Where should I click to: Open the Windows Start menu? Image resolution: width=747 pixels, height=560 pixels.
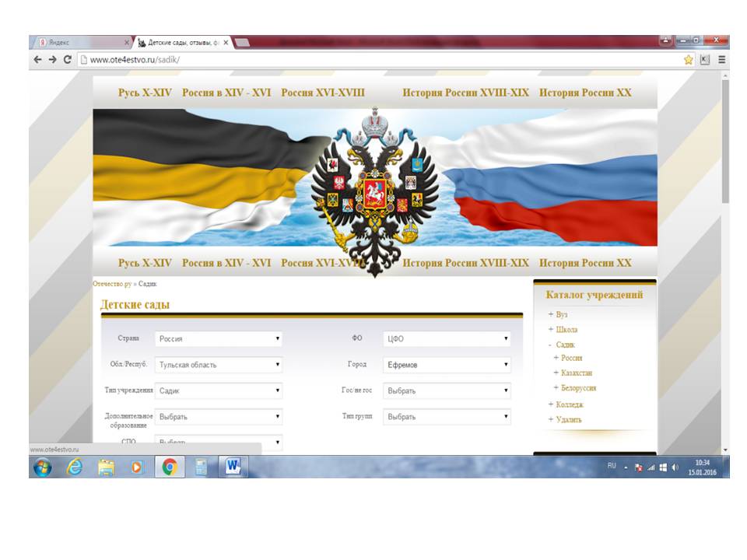pos(43,467)
